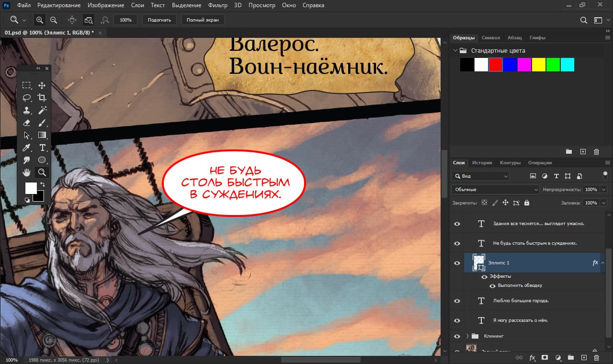Pick the Lasso tool
The width and height of the screenshot is (613, 364).
(27, 98)
